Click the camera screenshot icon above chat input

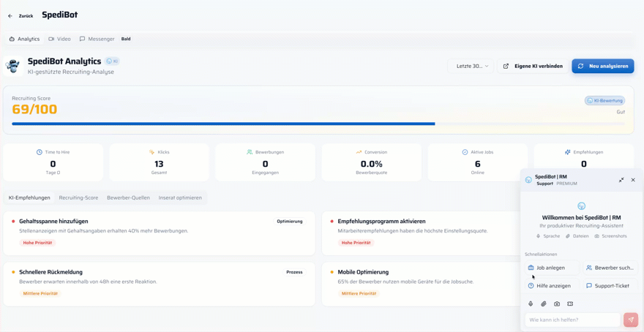[x=556, y=303]
